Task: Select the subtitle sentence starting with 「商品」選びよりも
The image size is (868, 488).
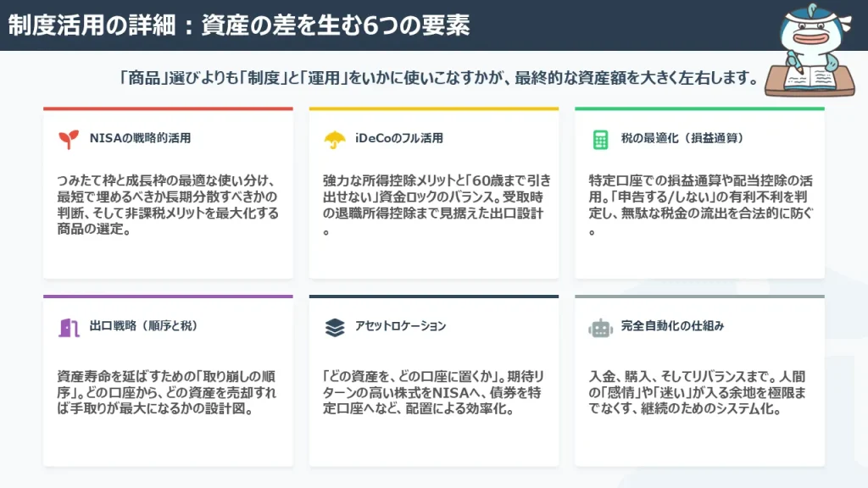Action: point(438,78)
